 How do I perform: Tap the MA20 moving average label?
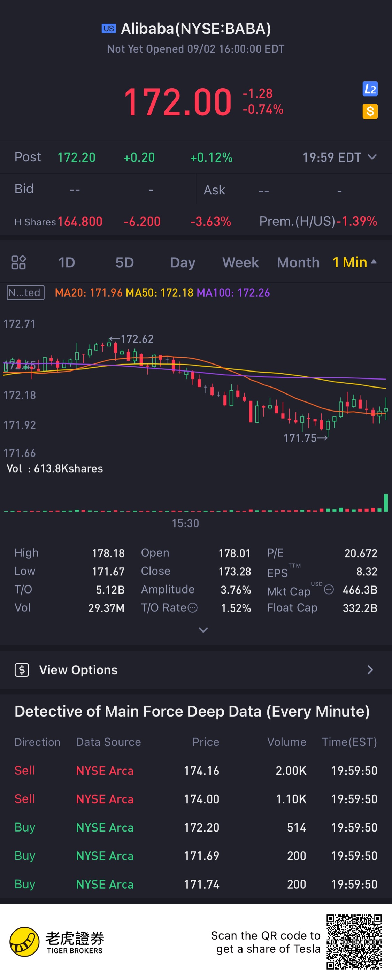point(89,292)
